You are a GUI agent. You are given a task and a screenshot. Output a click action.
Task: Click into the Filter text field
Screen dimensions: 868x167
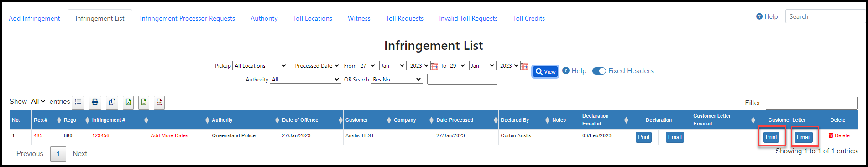(x=811, y=103)
